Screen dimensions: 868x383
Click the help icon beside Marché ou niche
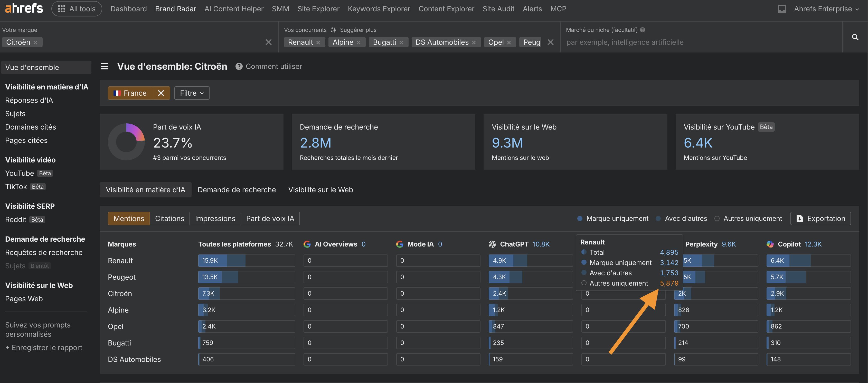coord(643,30)
